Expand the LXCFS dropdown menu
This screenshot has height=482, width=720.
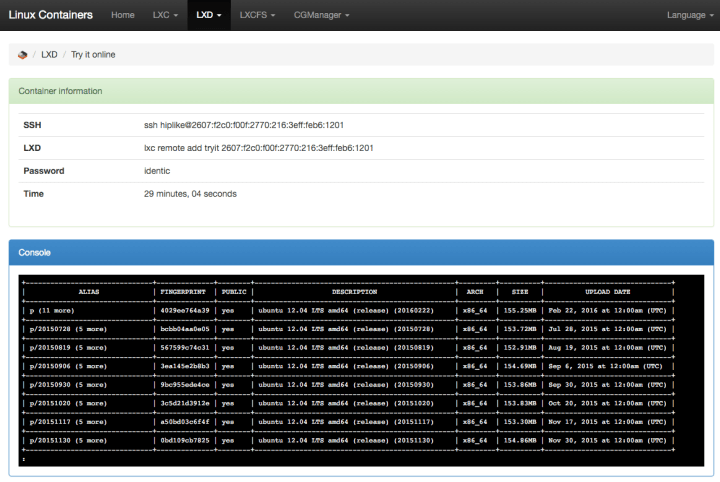coord(257,15)
